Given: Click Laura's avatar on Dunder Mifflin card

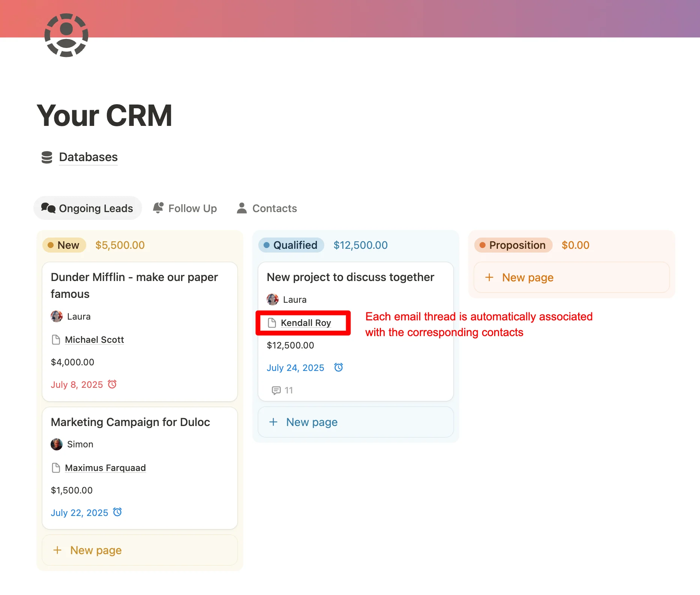Looking at the screenshot, I should pos(57,316).
